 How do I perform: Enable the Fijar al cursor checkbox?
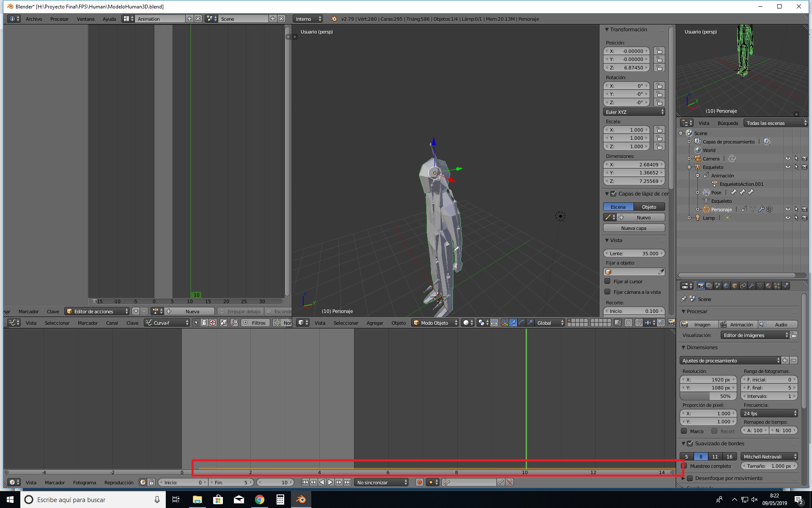pos(608,282)
